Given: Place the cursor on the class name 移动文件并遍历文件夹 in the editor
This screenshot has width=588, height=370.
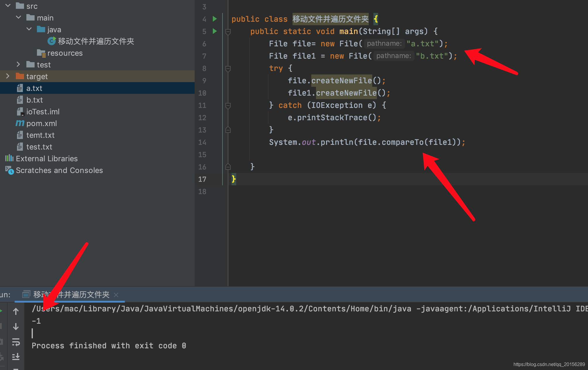Looking at the screenshot, I should 330,19.
